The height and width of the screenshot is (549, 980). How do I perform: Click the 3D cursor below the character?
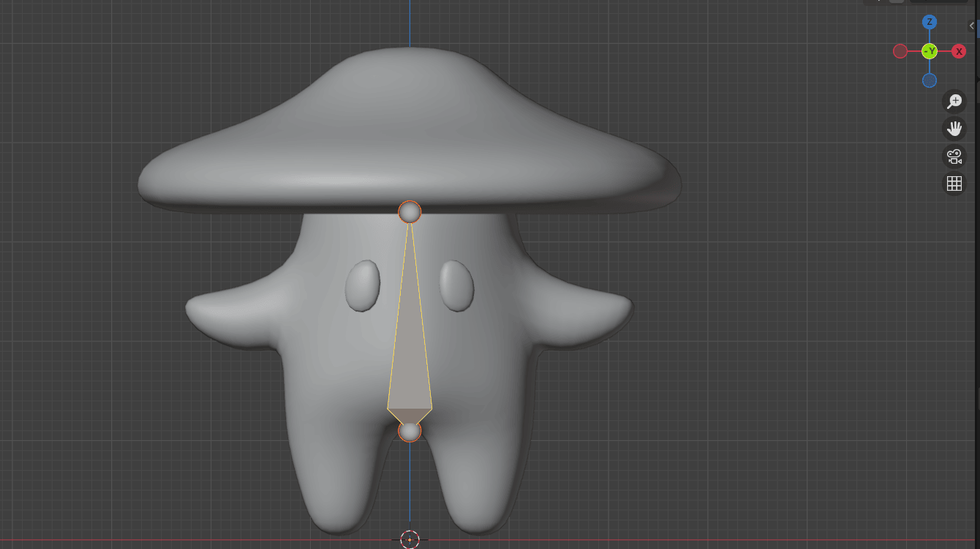coord(410,539)
